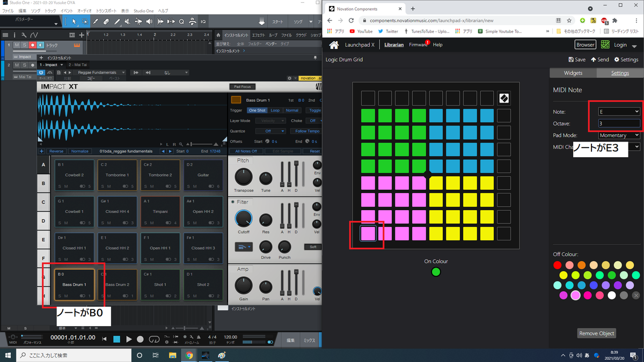Click the Novation logo pad on the grid

(x=504, y=98)
